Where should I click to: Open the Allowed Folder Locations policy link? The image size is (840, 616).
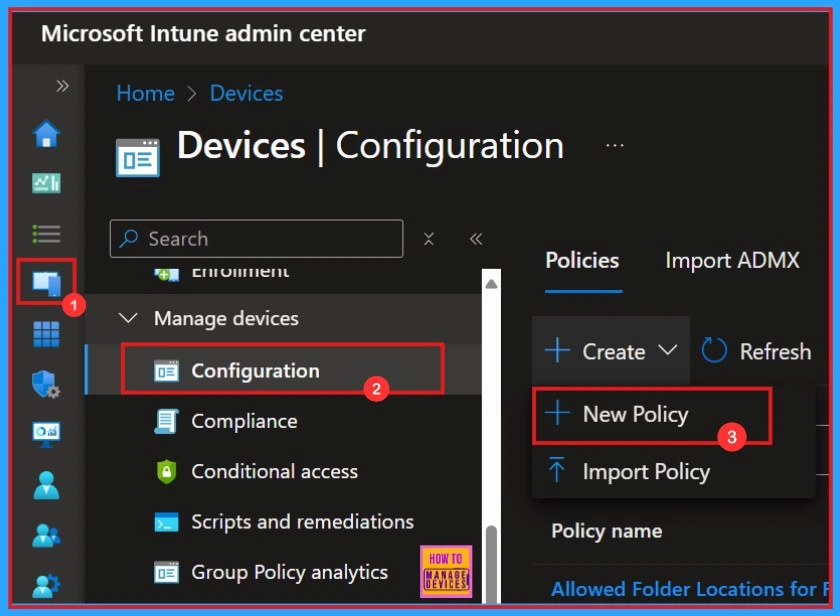689,589
